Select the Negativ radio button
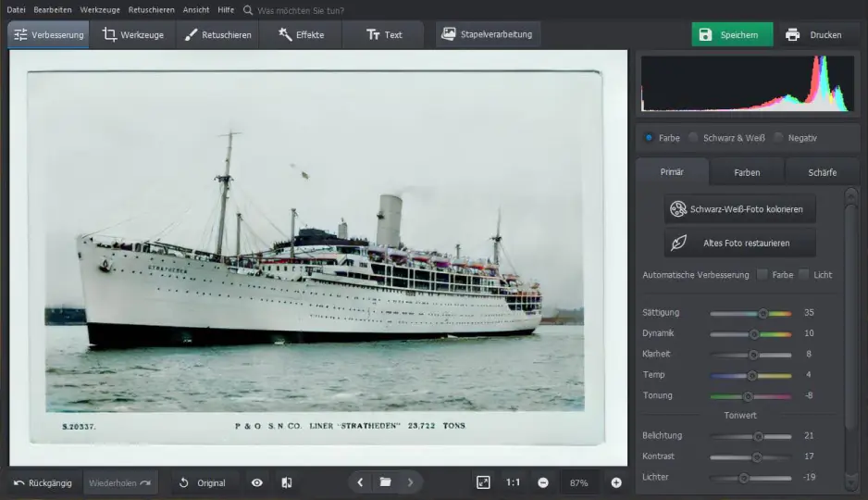This screenshot has width=868, height=500. coord(778,138)
